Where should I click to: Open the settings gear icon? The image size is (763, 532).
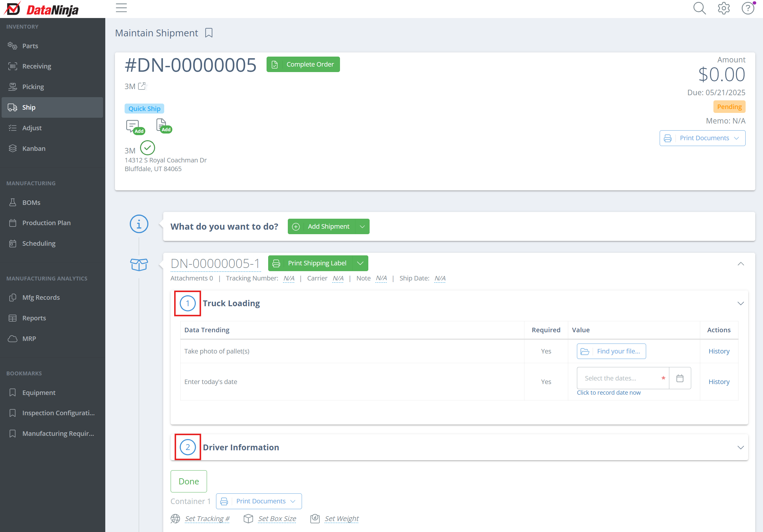(723, 8)
